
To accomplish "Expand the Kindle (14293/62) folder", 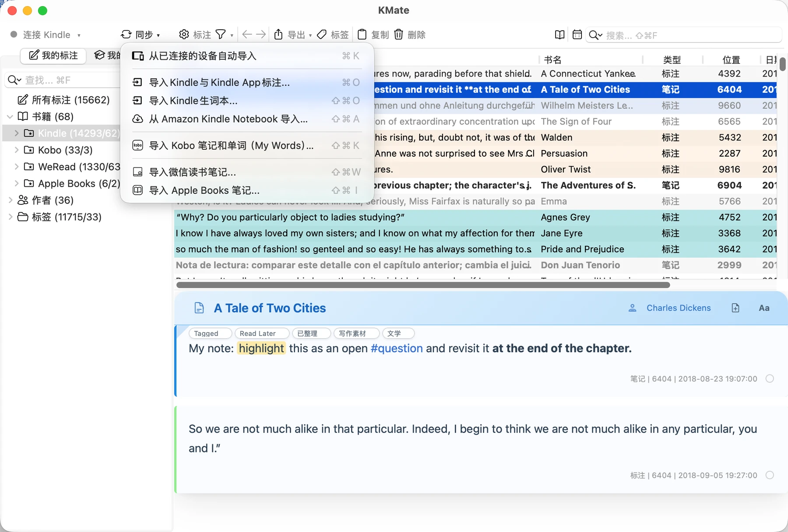I will point(17,133).
